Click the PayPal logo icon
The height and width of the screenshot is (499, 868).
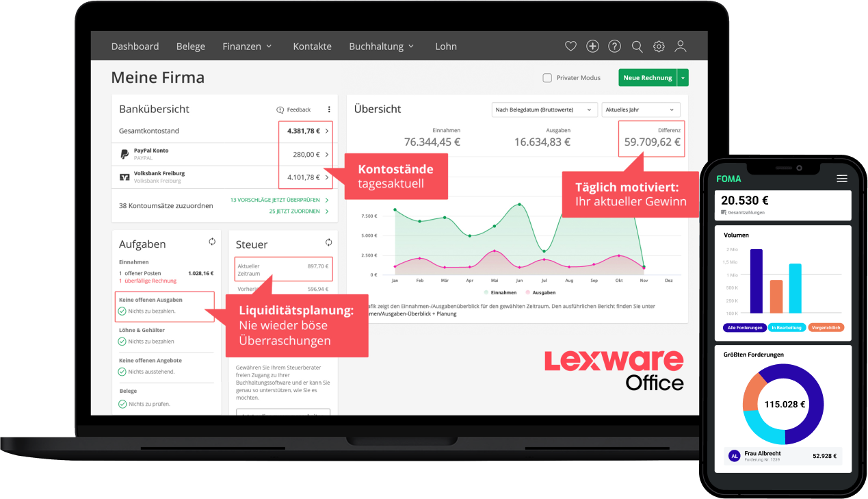[124, 154]
